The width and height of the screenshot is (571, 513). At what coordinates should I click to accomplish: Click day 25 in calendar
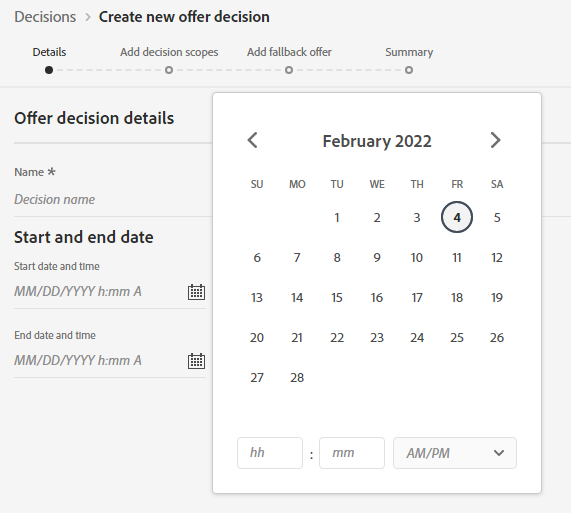457,338
